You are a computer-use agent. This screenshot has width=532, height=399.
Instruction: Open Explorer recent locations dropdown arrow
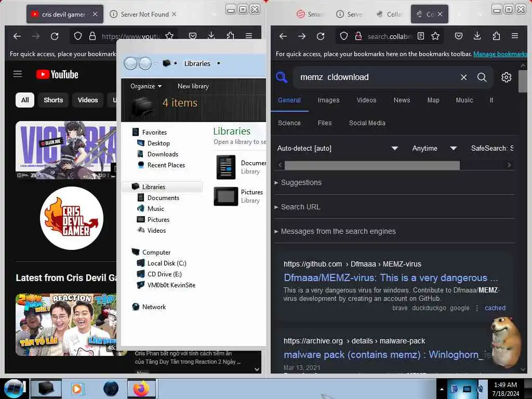[155, 63]
